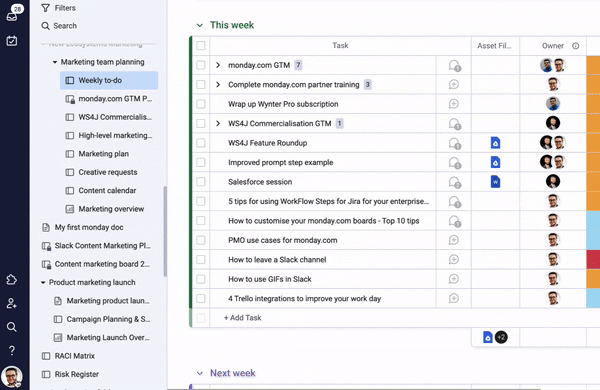The height and width of the screenshot is (390, 600).
Task: Add update to How to use GIFs in Slack
Action: (x=454, y=279)
